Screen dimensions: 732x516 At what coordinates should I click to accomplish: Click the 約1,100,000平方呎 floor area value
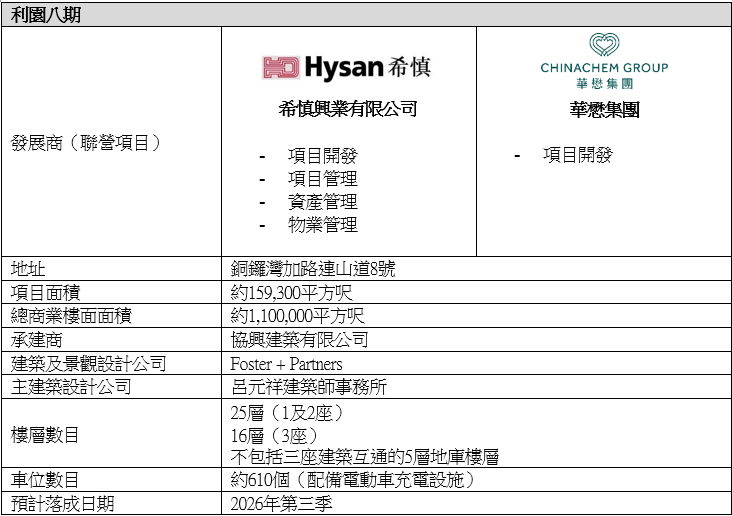tap(297, 316)
